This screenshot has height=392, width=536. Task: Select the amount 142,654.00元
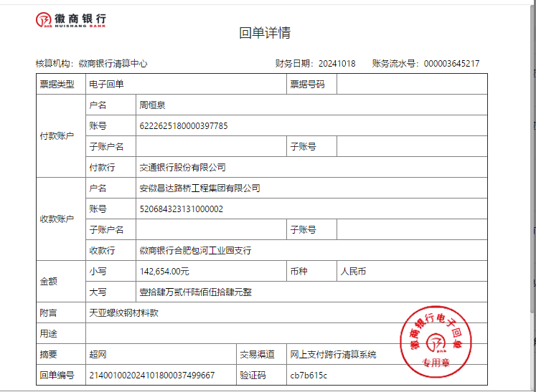tap(164, 272)
